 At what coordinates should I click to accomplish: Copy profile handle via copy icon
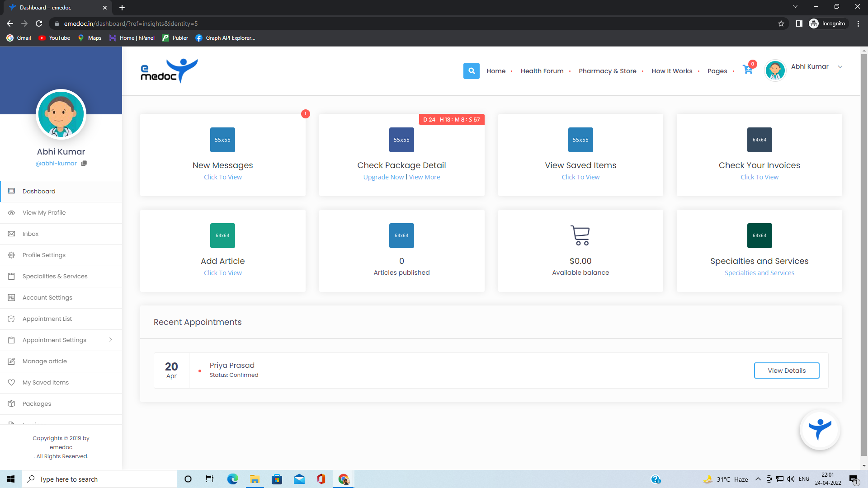[x=84, y=164]
